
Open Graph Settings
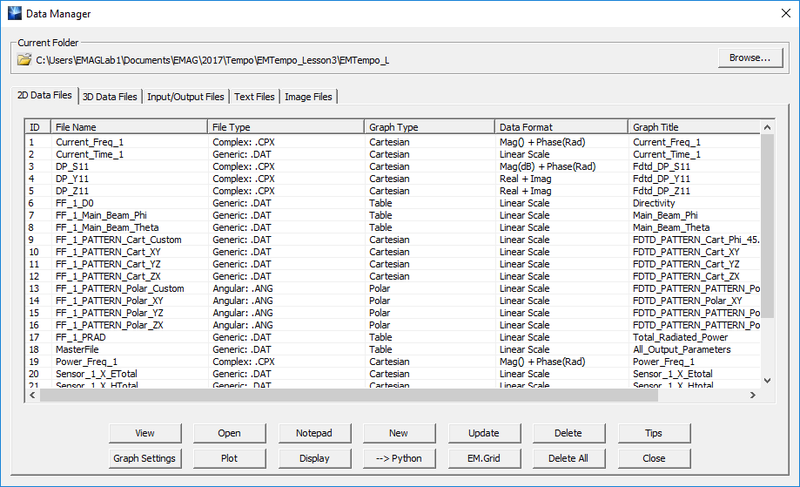145,458
